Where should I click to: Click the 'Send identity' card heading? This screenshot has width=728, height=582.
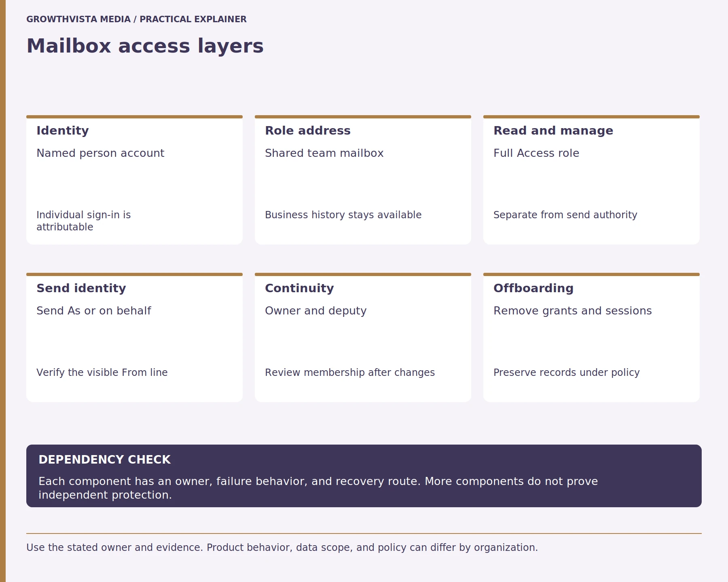(x=81, y=288)
